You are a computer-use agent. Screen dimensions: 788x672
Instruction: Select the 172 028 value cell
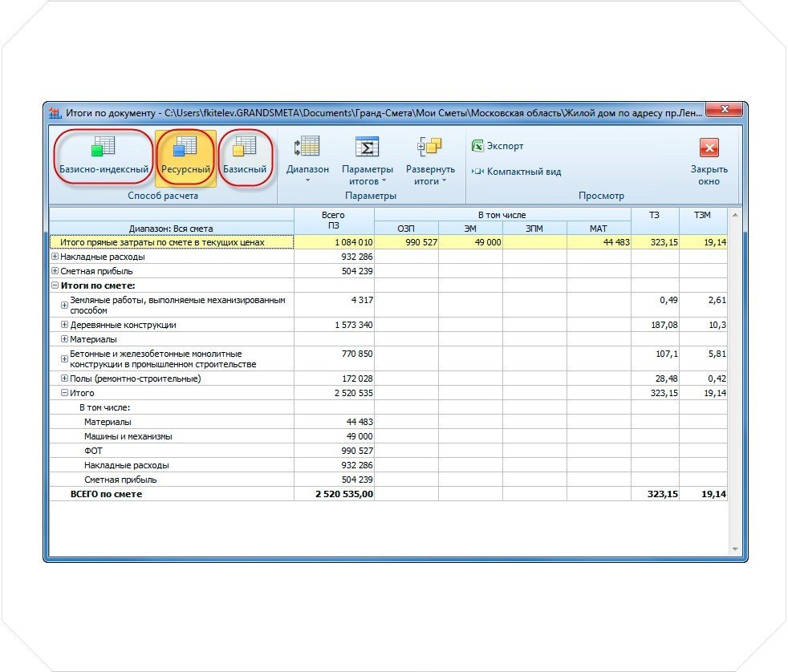coord(334,379)
